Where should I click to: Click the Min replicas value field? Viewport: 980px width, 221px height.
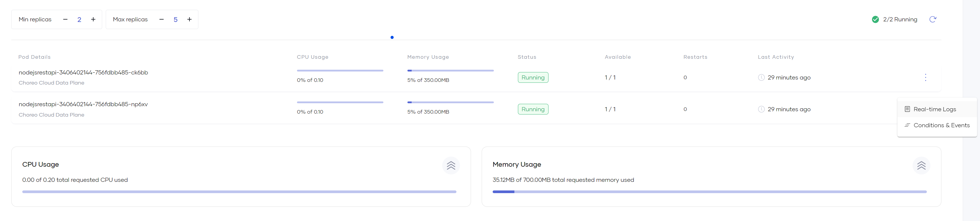(79, 19)
